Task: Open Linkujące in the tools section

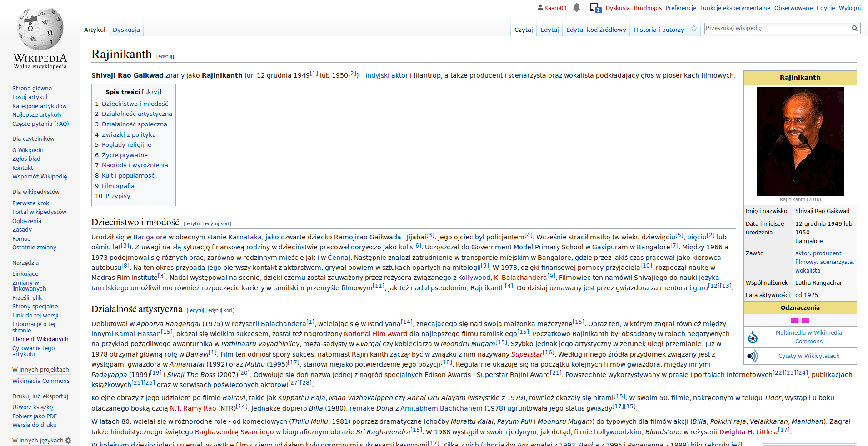Action: (x=25, y=274)
